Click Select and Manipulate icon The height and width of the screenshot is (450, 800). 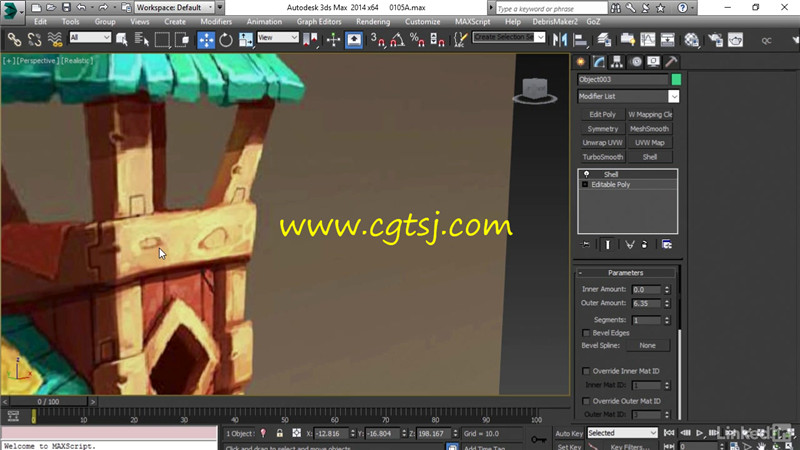point(333,40)
